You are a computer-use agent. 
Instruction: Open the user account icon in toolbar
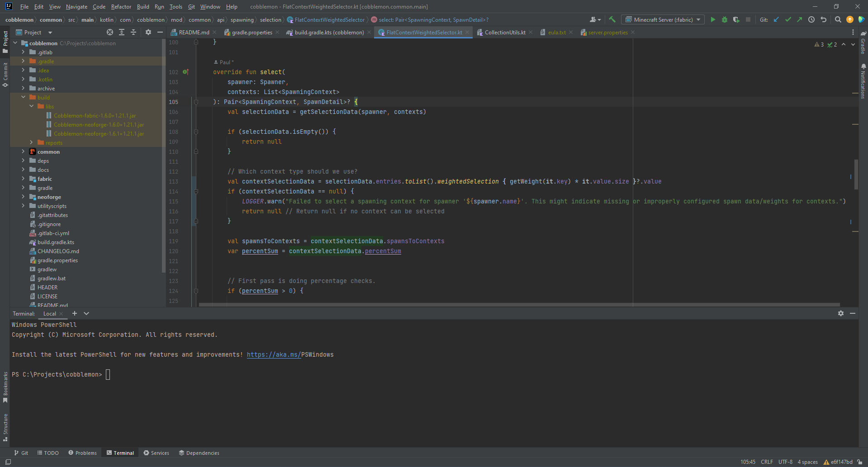coord(595,19)
